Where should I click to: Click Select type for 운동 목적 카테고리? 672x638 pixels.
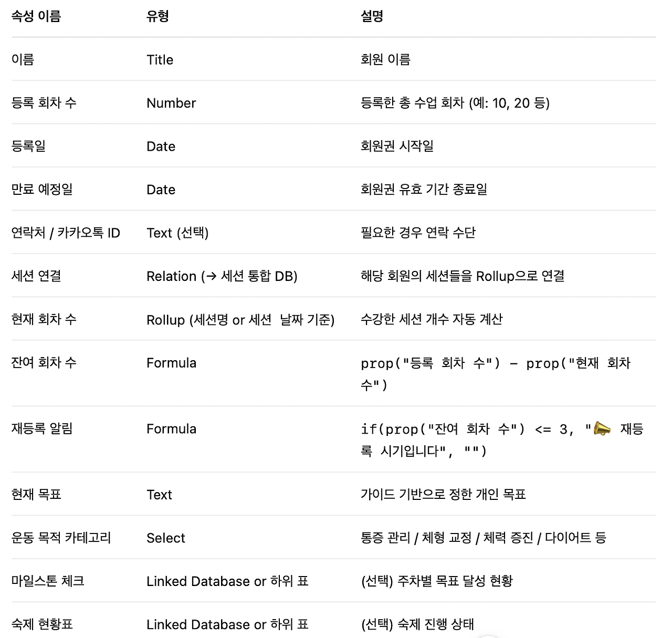coord(166,538)
